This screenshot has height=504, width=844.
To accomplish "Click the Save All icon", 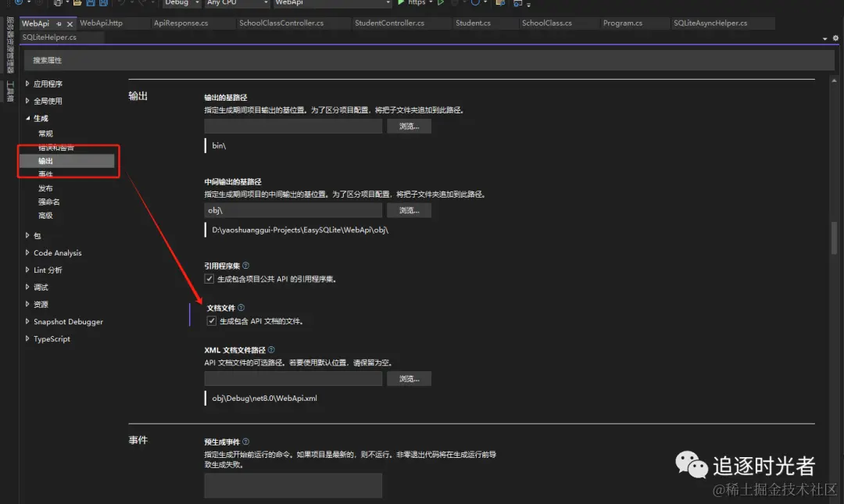I will (x=103, y=2).
